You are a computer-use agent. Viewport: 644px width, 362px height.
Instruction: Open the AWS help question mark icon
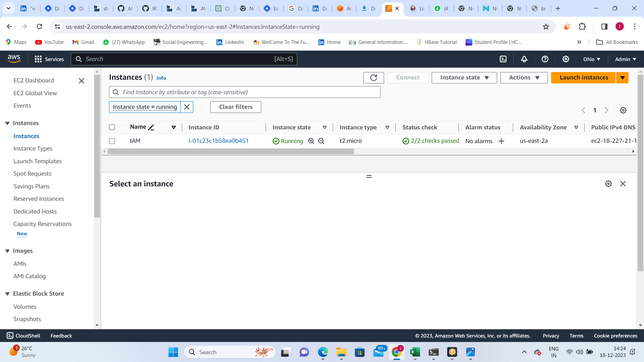pos(545,59)
